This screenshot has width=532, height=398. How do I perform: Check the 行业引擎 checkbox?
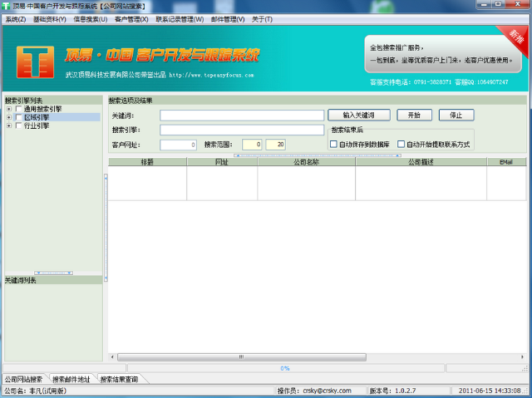pos(18,125)
